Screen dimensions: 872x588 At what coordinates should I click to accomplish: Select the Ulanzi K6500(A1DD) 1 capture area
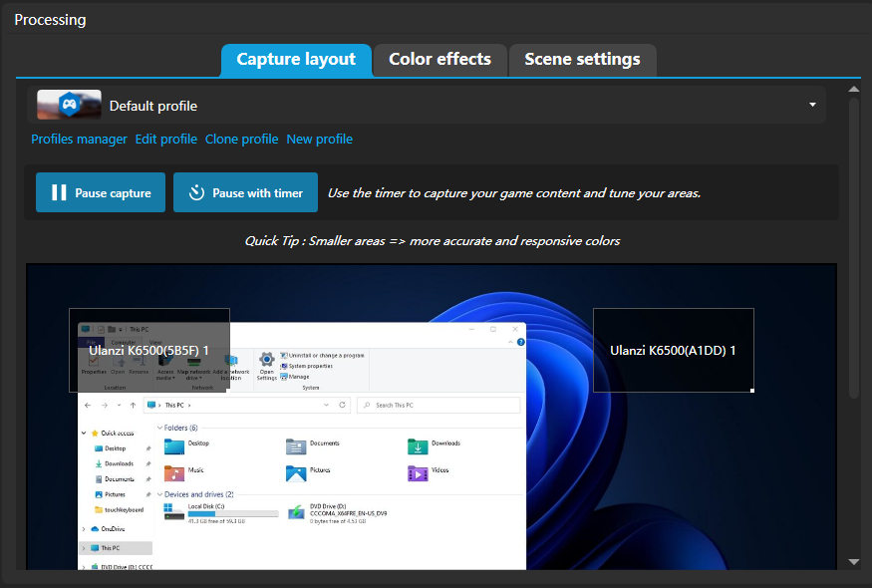click(x=674, y=351)
